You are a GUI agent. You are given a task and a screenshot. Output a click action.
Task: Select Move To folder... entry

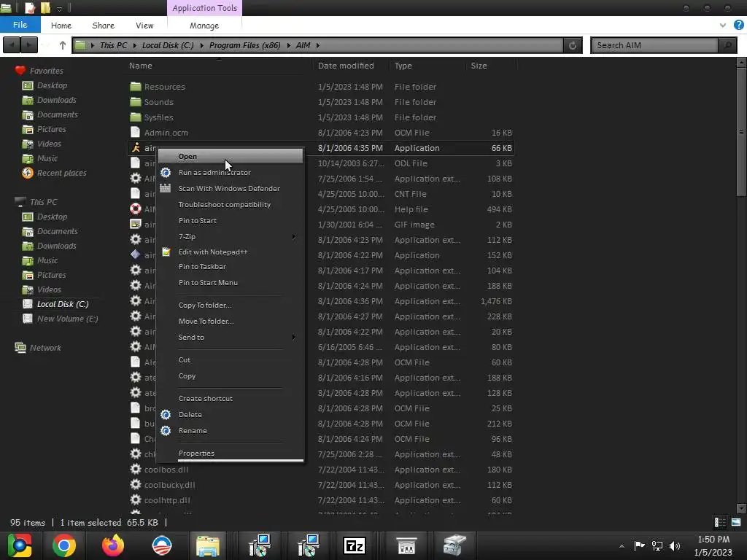[231, 322]
